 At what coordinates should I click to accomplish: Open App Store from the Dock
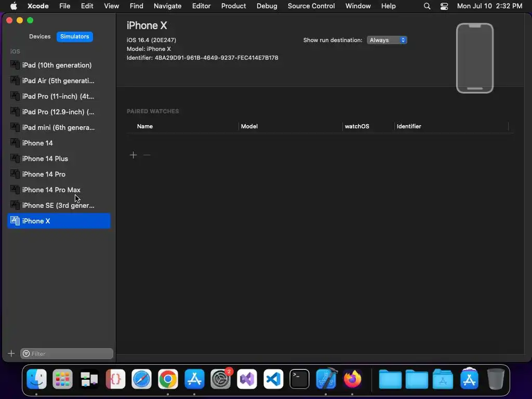tap(194, 379)
